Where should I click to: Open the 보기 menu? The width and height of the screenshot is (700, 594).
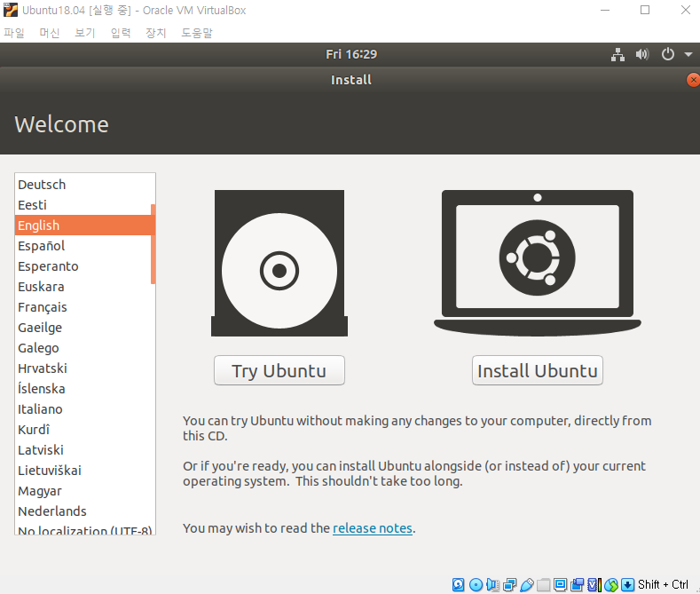coord(85,33)
